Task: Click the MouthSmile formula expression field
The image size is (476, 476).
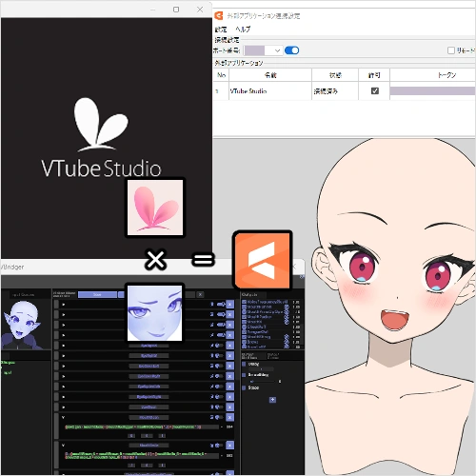Action: click(142, 455)
